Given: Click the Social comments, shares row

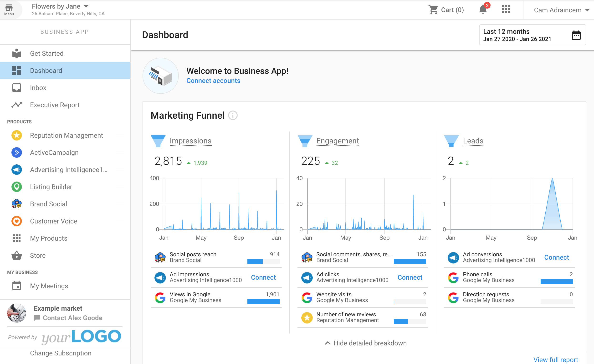Looking at the screenshot, I should point(363,258).
